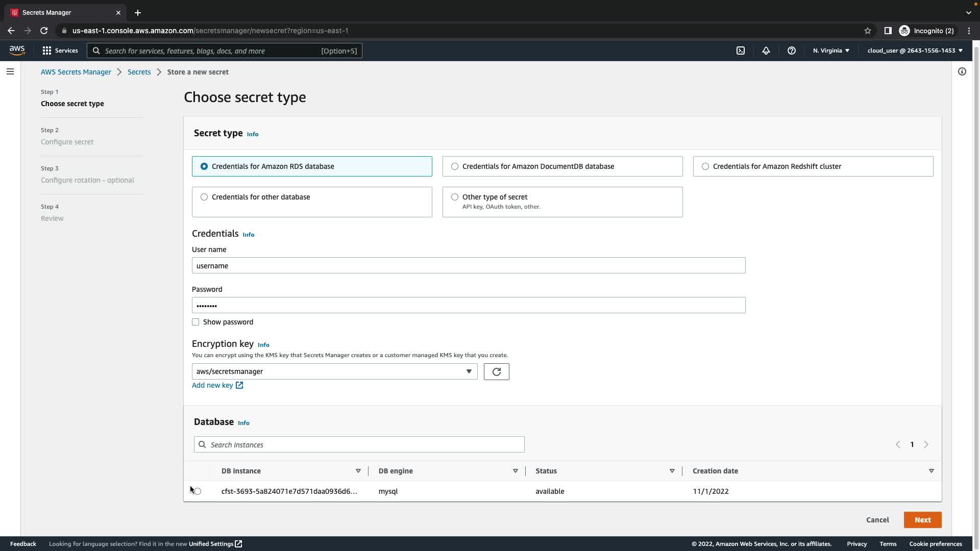Select Other type of secret option
980x551 pixels.
point(455,197)
